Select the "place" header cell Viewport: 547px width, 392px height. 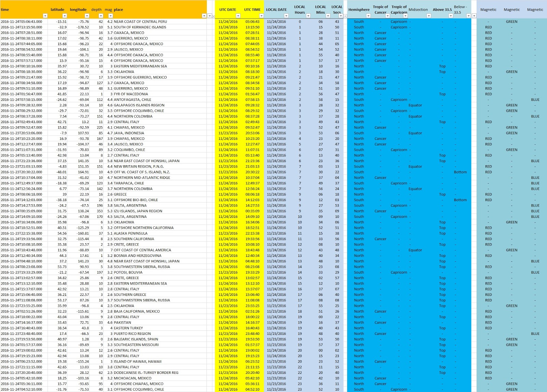(x=160, y=10)
